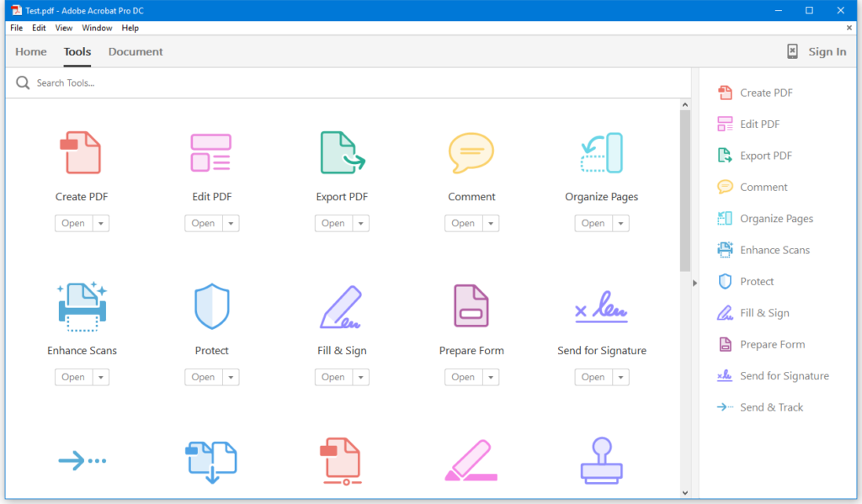
Task: Click the Export PDF icon in right sidebar
Action: pyautogui.click(x=725, y=156)
